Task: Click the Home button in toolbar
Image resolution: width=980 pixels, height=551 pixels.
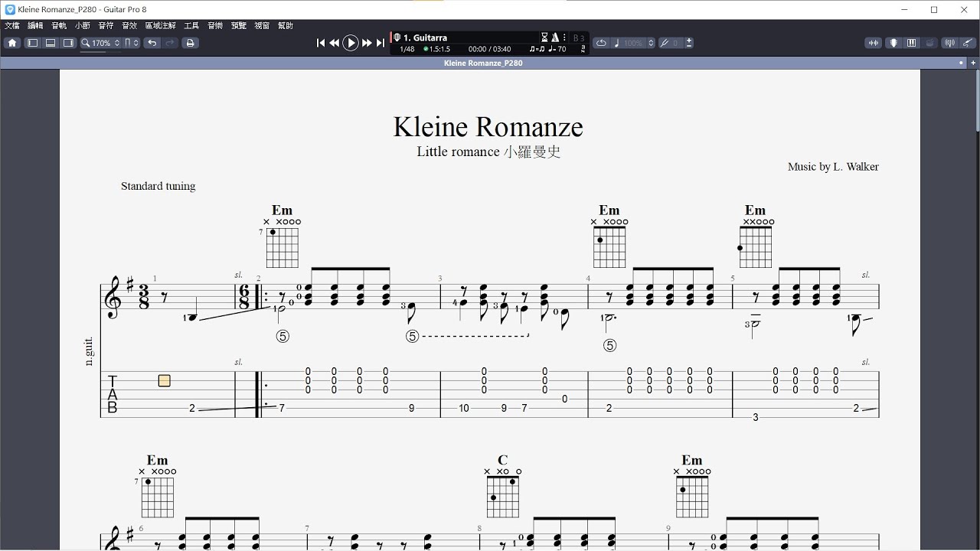Action: coord(12,43)
